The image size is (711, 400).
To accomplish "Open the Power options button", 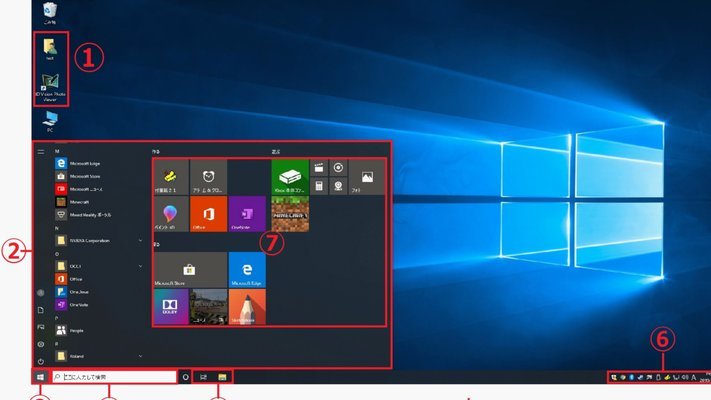I will tap(41, 361).
